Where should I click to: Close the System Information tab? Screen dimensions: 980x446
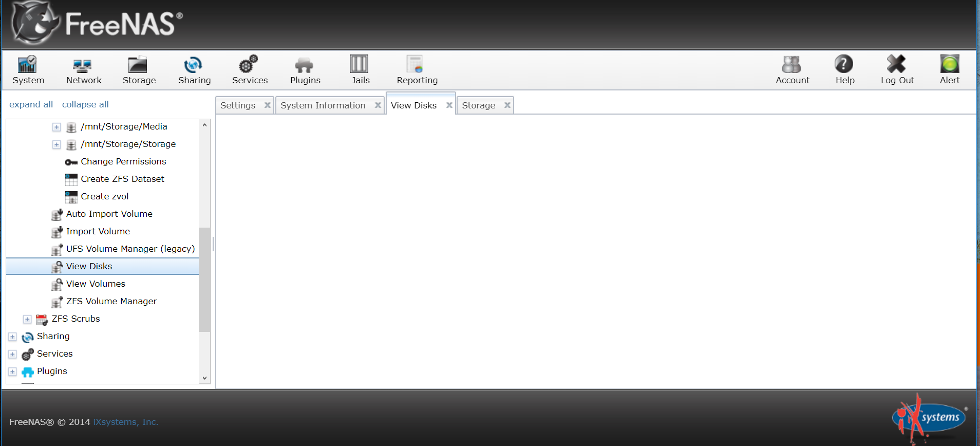[x=378, y=105]
